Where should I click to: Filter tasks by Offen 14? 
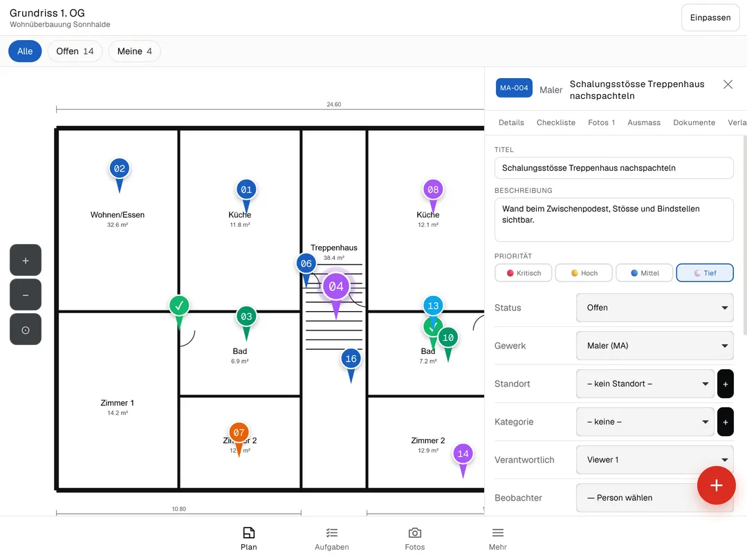tap(75, 51)
